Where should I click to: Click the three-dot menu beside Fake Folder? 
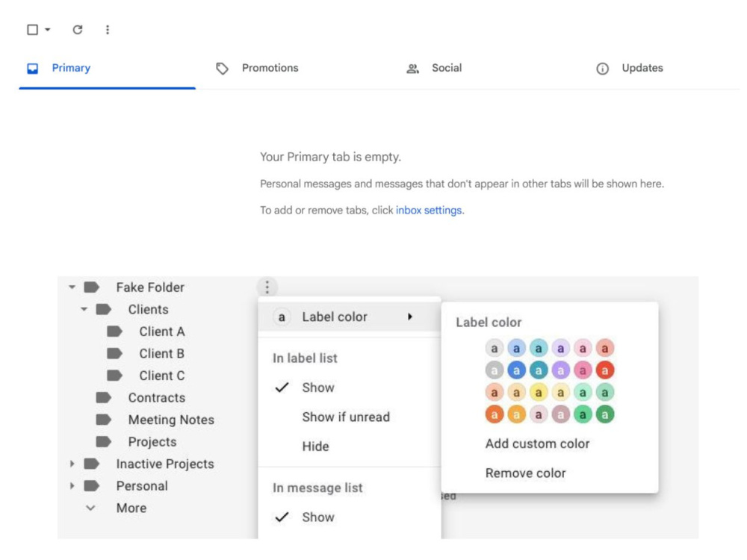pyautogui.click(x=267, y=287)
